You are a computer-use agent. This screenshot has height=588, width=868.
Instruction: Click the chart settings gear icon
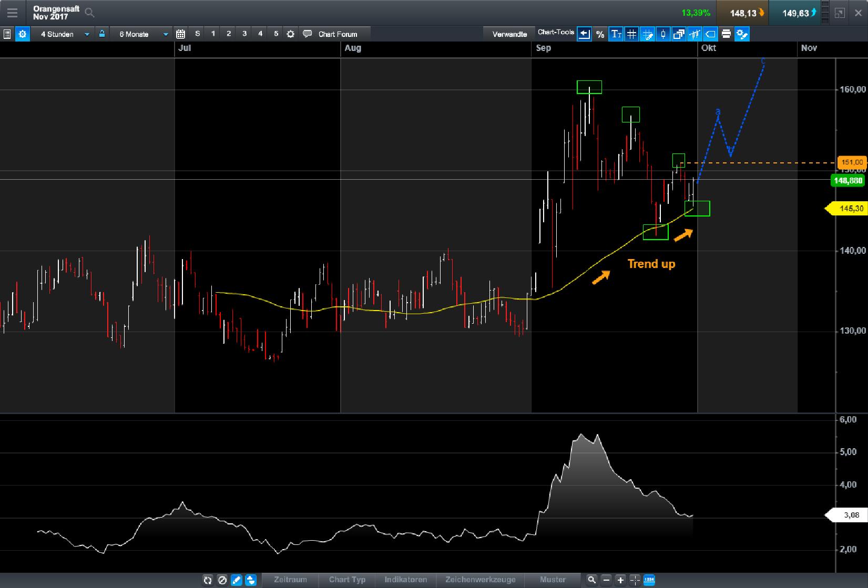(x=22, y=34)
